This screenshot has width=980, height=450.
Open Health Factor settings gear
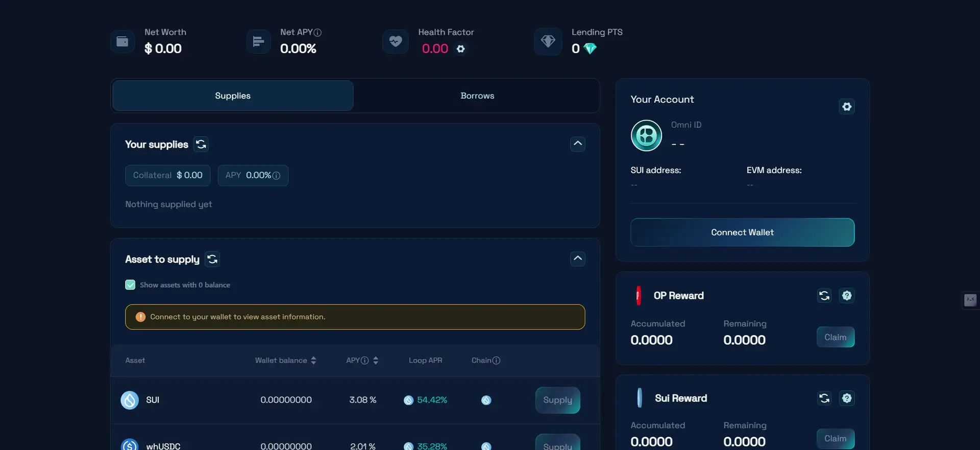(460, 49)
